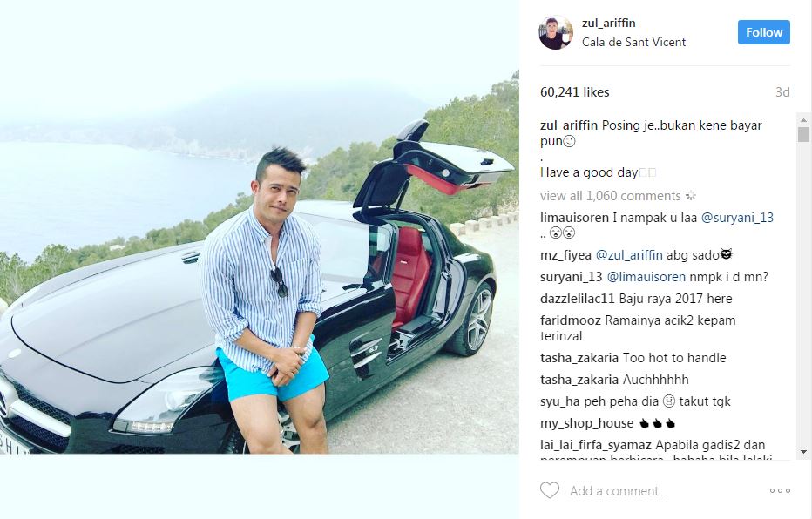Click the comments scrollbar up arrow
This screenshot has height=519, width=812.
point(803,119)
